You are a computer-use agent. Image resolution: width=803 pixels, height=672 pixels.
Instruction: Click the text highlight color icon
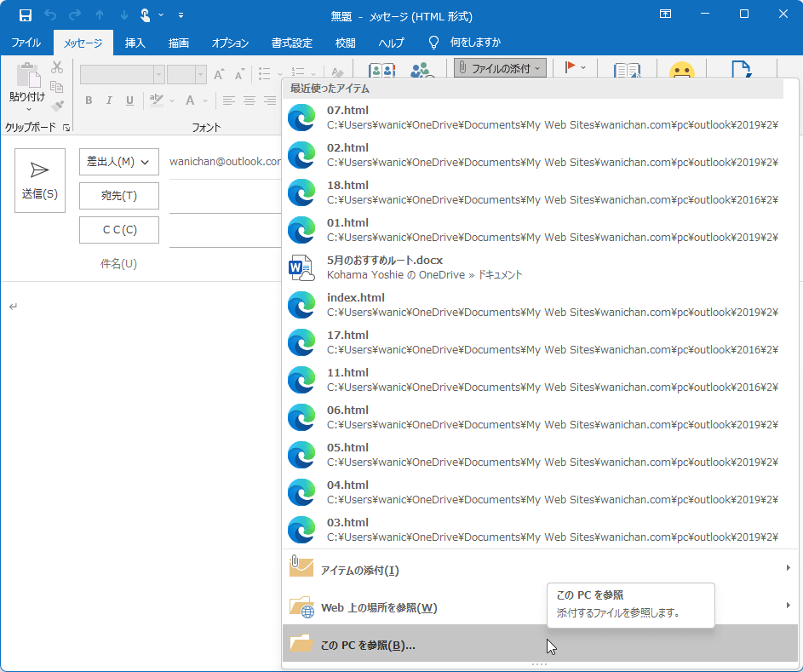coord(156,101)
